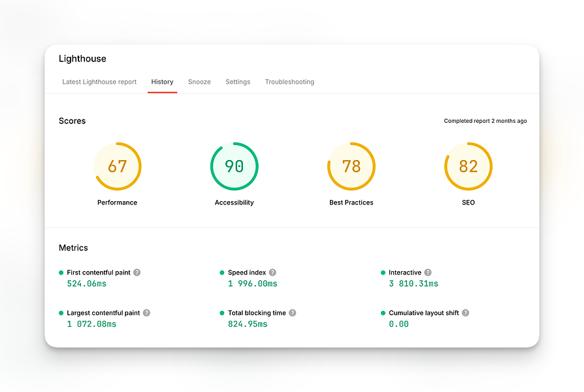This screenshot has height=392, width=584.
Task: Click the Completed report 2 months ago text
Action: click(485, 121)
